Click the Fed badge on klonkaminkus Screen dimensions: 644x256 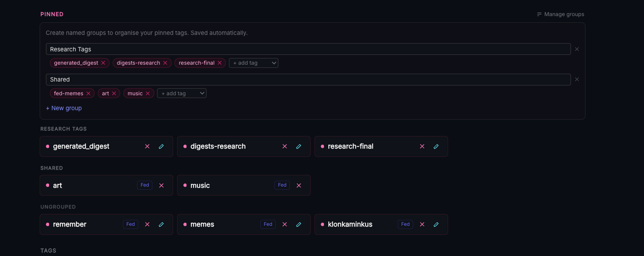click(405, 224)
